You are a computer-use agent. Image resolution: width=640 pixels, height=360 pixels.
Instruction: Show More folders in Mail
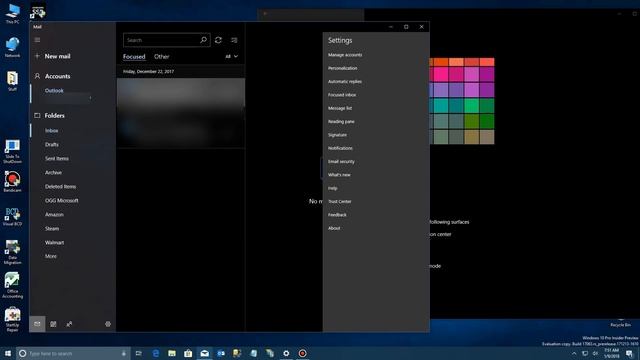click(x=51, y=256)
